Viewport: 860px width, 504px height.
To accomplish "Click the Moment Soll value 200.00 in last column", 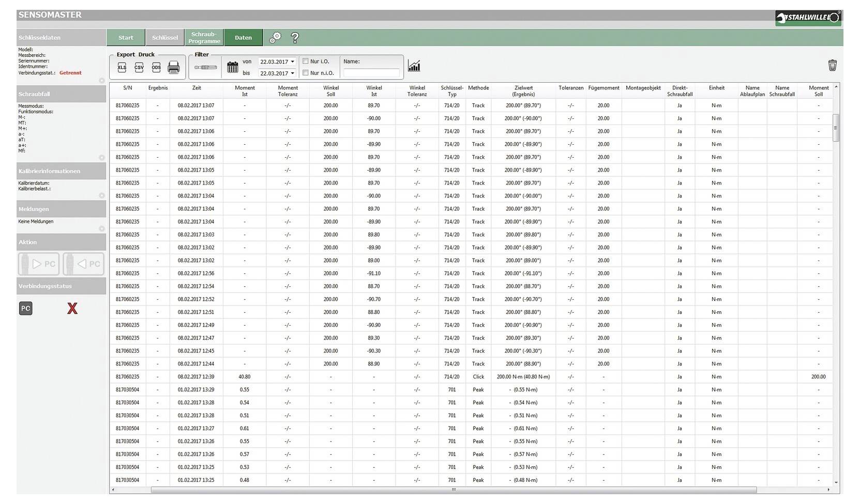I will coord(818,377).
